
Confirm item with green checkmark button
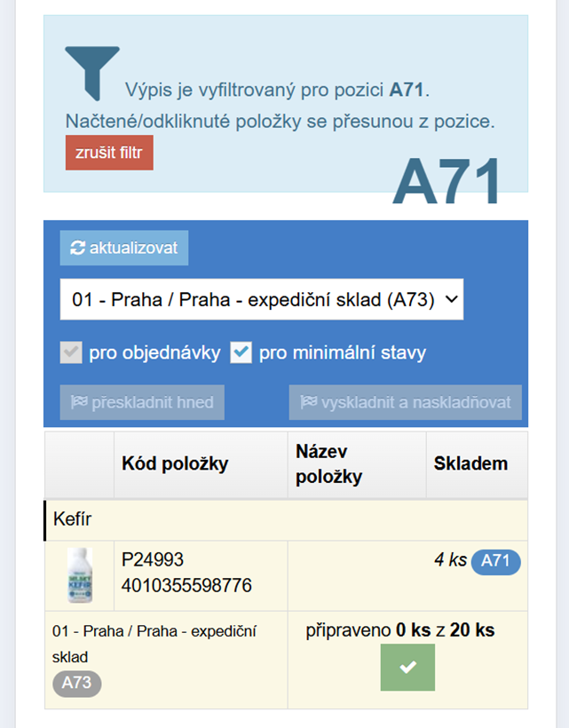[x=407, y=667]
